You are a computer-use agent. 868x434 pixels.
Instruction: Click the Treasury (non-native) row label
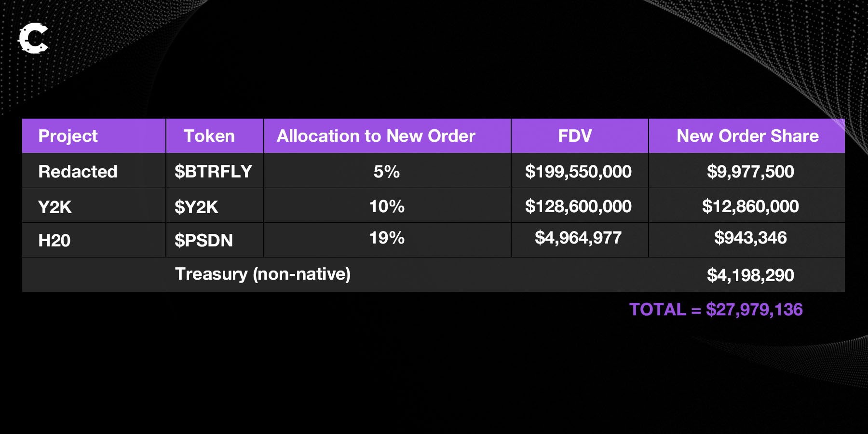coord(263,274)
